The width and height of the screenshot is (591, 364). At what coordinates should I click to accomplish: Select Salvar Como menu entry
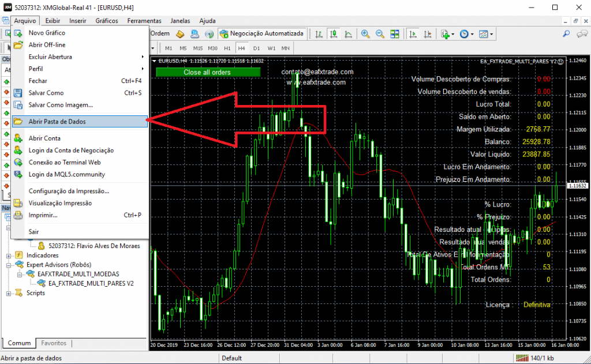tap(80, 93)
